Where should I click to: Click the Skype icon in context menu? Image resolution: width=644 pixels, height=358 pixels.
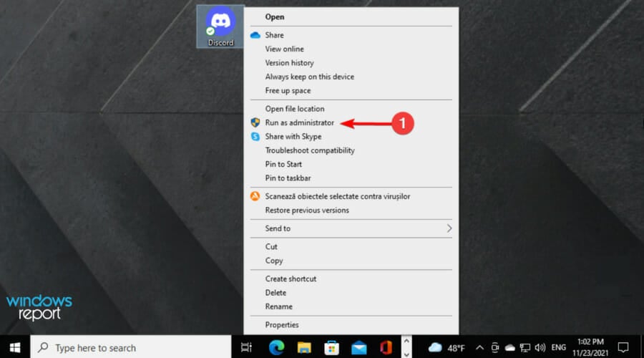(x=255, y=137)
